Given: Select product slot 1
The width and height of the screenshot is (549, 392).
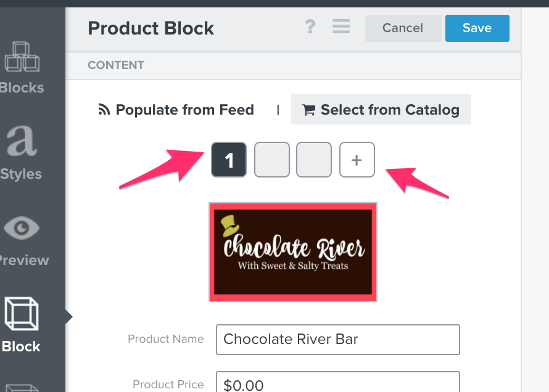Looking at the screenshot, I should [229, 160].
